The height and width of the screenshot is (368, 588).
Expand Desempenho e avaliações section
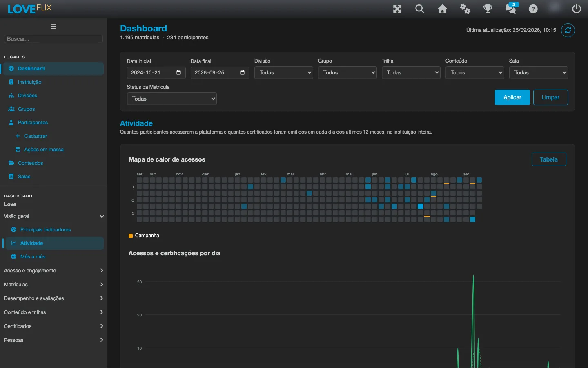[53, 298]
